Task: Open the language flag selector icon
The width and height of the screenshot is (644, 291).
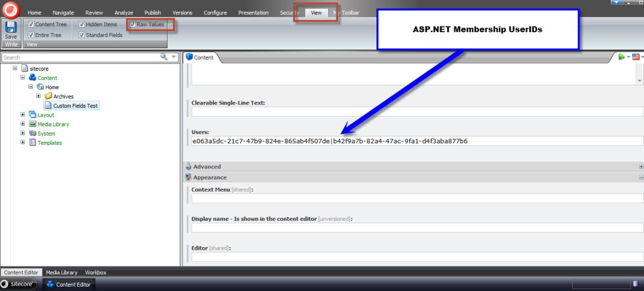Action: pos(636,57)
